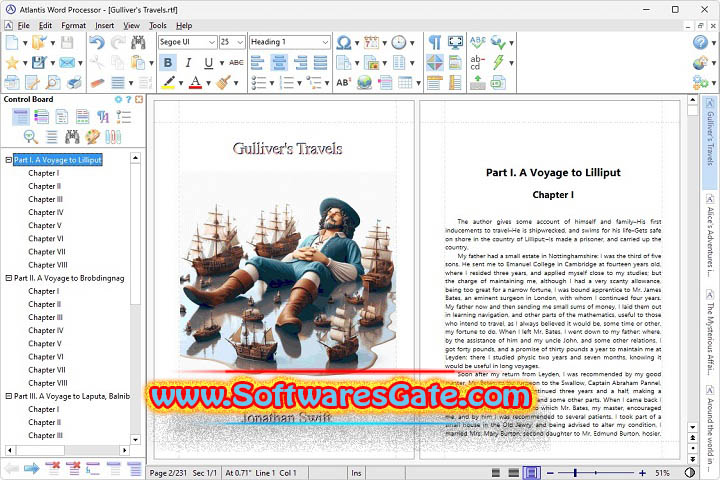Open the Tools menu
This screenshot has height=480, width=720.
pyautogui.click(x=158, y=26)
